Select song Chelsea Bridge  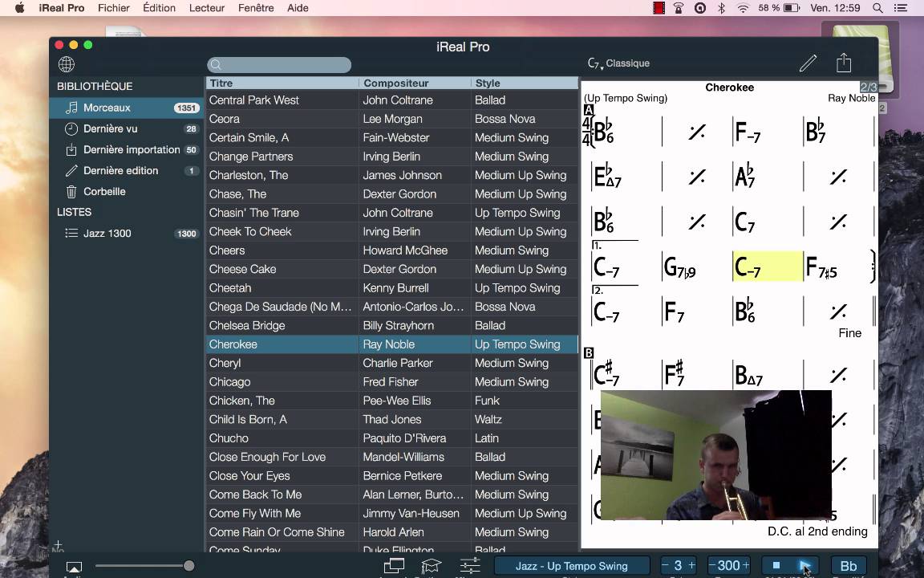(x=392, y=326)
